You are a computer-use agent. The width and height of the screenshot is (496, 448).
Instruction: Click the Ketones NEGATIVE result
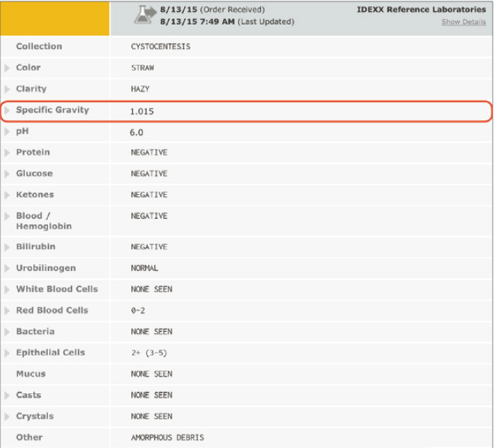pyautogui.click(x=149, y=195)
